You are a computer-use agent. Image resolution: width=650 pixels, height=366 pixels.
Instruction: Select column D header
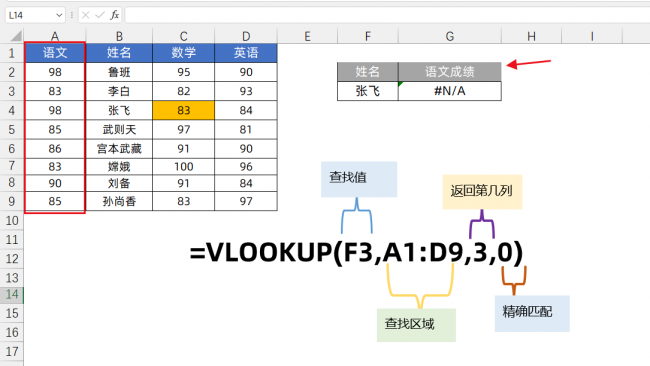tap(246, 36)
